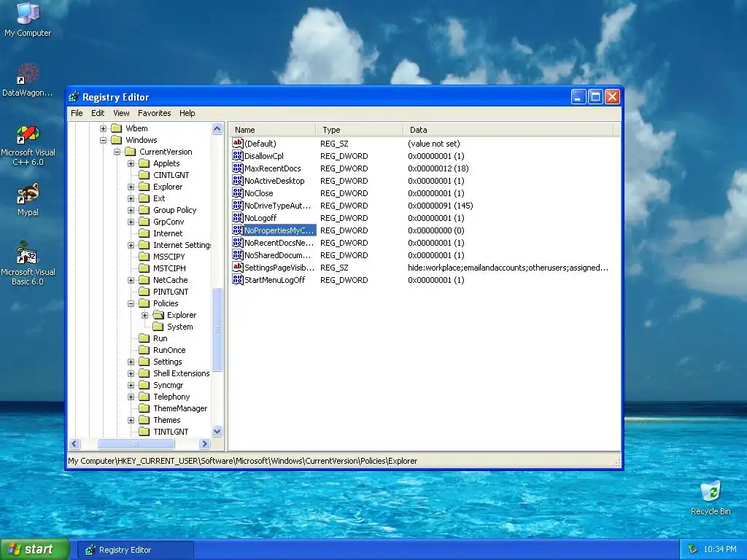Image resolution: width=747 pixels, height=560 pixels.
Task: Select the Microsoft Visual C++ 6.0 icon
Action: click(28, 134)
